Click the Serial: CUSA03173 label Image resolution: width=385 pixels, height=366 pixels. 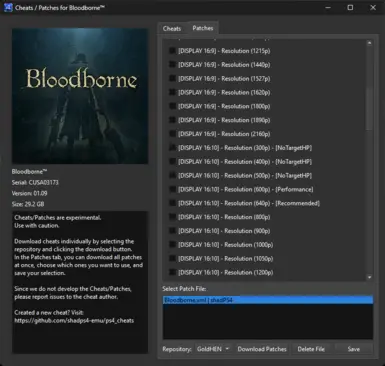tap(35, 182)
